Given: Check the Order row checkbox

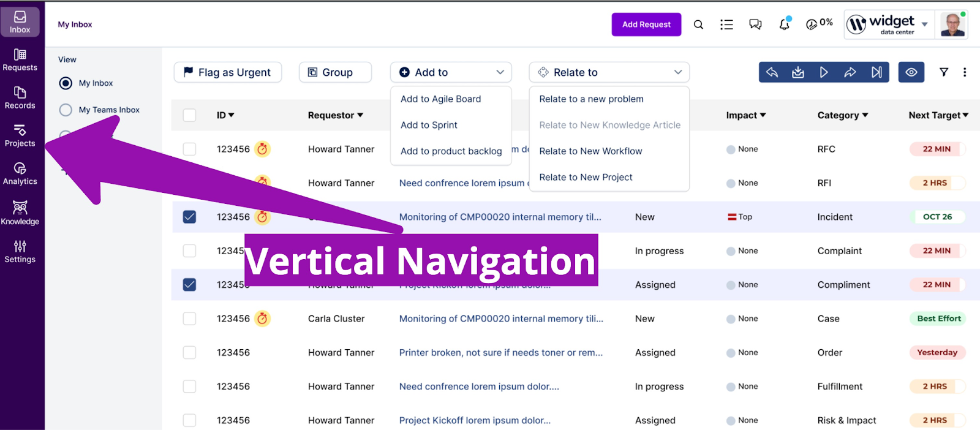Looking at the screenshot, I should tap(190, 353).
